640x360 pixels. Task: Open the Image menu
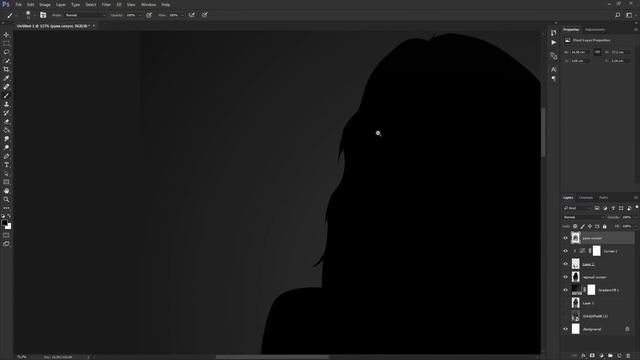(44, 4)
